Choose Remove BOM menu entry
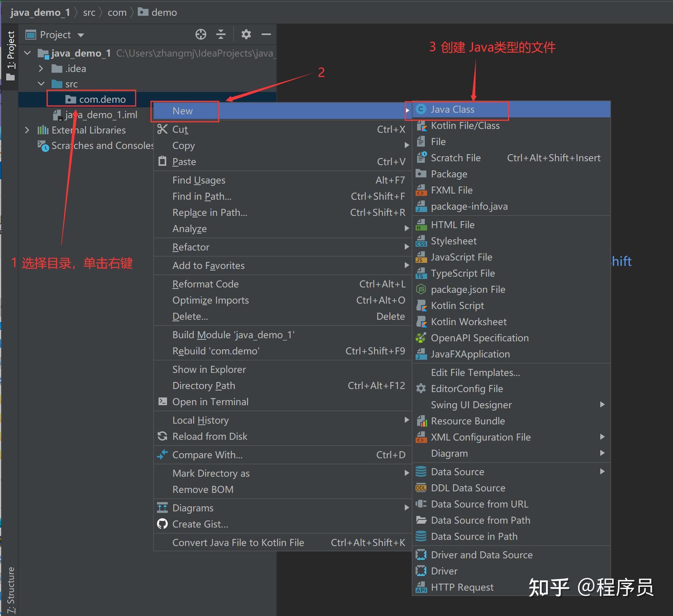Image resolution: width=673 pixels, height=616 pixels. click(x=283, y=489)
